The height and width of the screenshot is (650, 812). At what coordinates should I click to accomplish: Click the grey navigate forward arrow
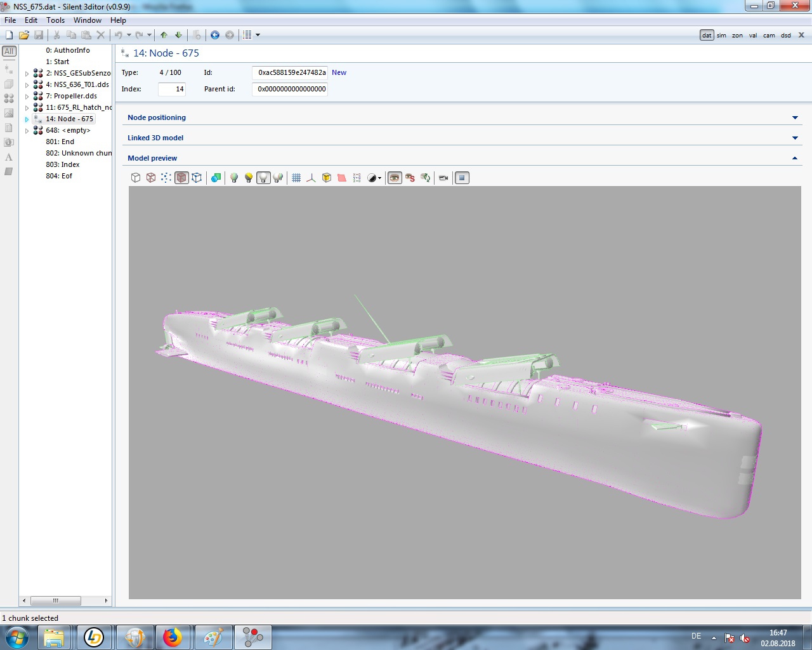(230, 35)
